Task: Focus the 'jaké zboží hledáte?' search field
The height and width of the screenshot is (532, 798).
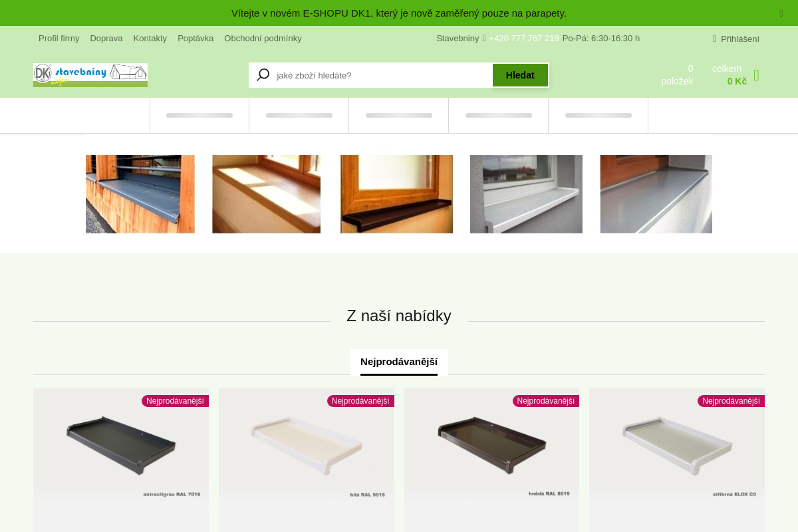Action: pos(382,75)
